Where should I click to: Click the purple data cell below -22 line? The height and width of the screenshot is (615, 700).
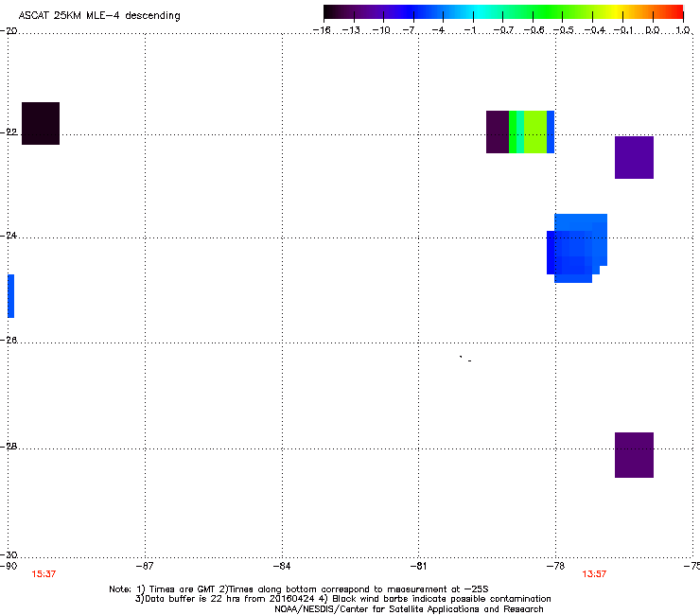(634, 158)
